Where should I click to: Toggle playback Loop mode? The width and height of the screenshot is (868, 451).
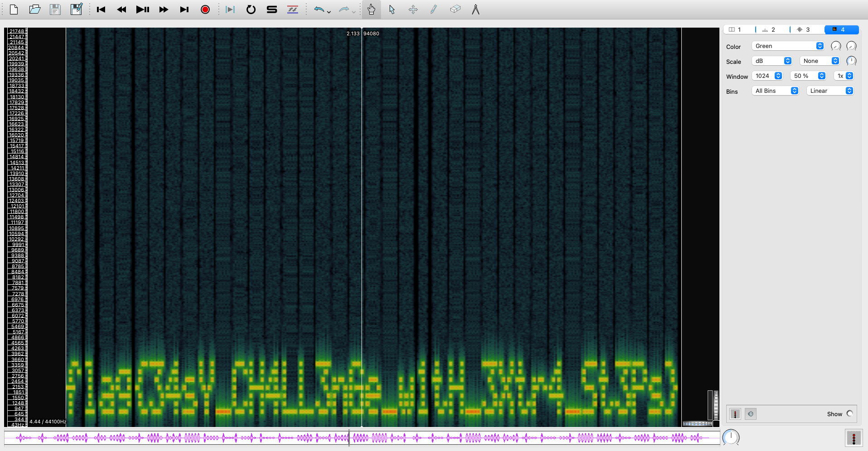point(251,10)
